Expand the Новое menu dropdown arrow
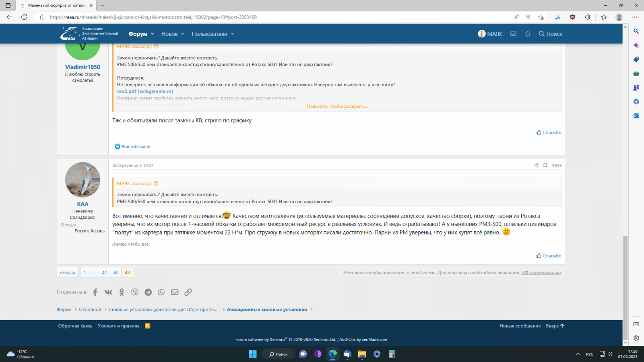Screen dimensions: 644x362 [x=183, y=34]
